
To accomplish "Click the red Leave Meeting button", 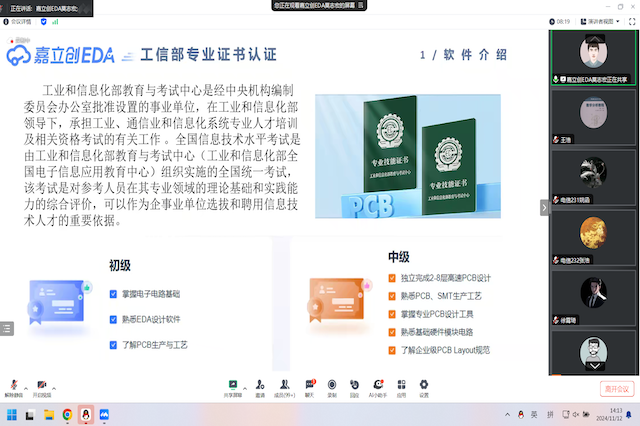I will click(617, 388).
